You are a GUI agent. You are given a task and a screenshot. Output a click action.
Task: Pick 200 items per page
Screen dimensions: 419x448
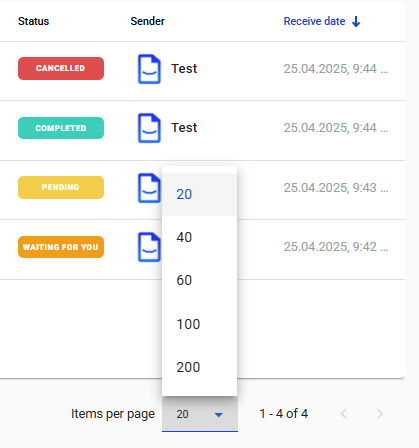(x=199, y=367)
